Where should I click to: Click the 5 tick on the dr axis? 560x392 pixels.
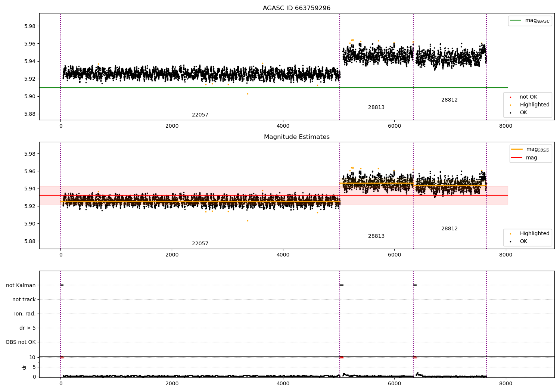34,367
